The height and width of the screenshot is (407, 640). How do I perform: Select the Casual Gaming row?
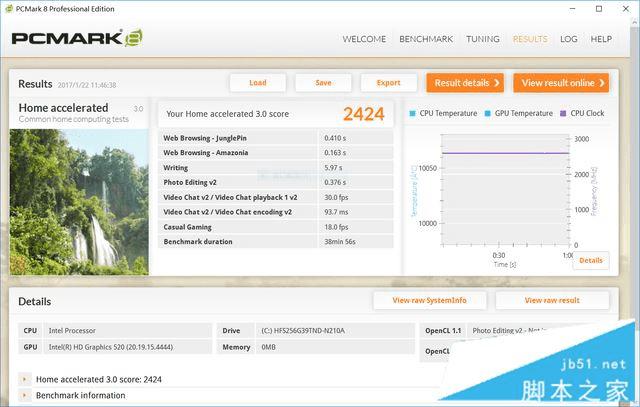pyautogui.click(x=276, y=227)
